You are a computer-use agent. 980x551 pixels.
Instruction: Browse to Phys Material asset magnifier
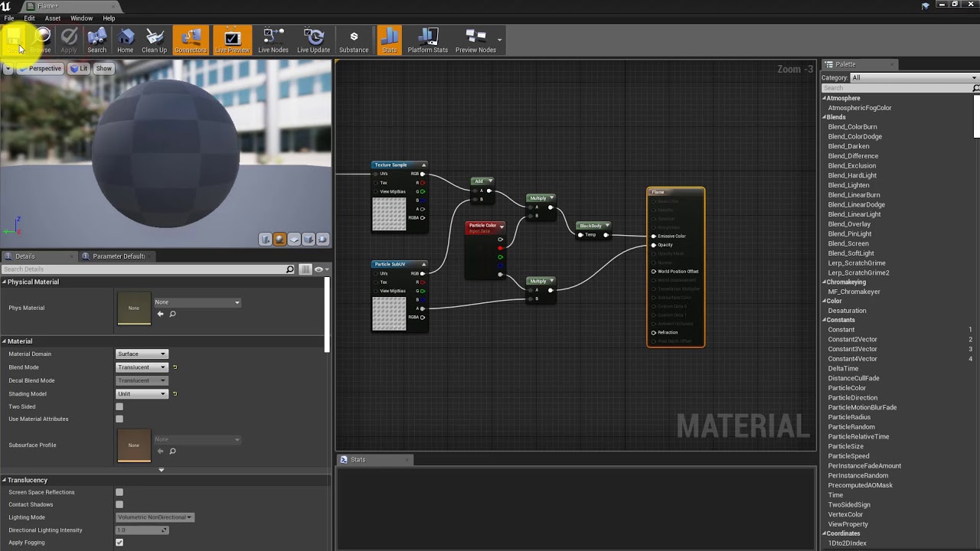coord(173,314)
